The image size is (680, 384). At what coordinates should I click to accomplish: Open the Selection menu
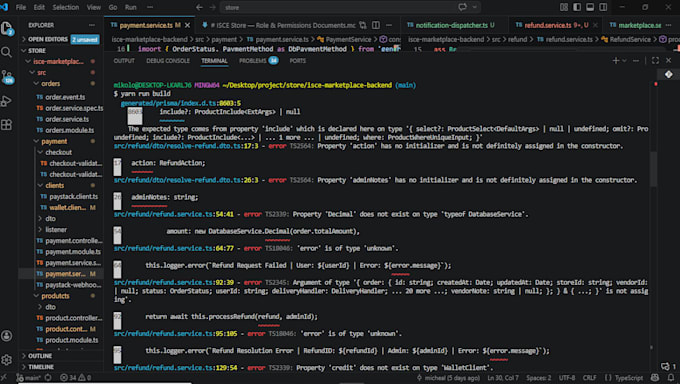pos(65,7)
